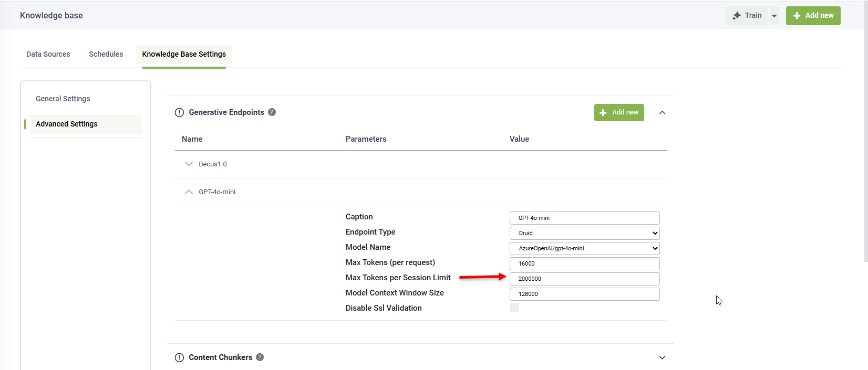Viewport: 868px width, 370px height.
Task: Collapse the Generative Endpoints section
Action: click(662, 112)
